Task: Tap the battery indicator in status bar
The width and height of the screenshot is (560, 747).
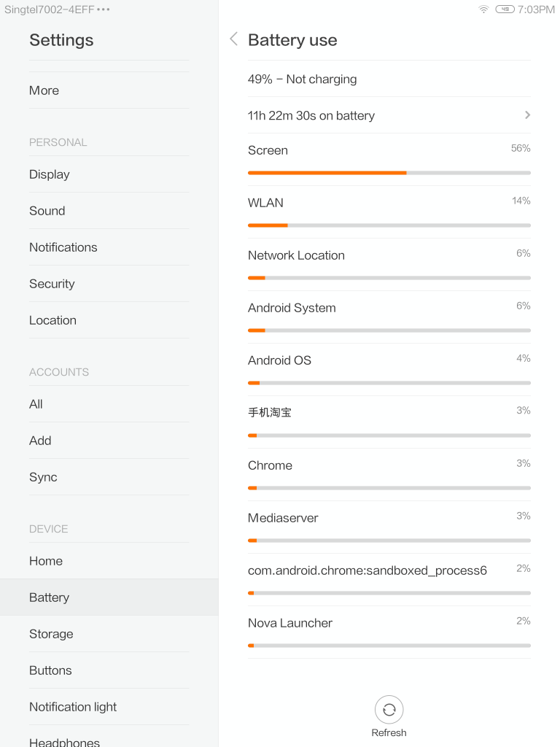Action: tap(505, 9)
